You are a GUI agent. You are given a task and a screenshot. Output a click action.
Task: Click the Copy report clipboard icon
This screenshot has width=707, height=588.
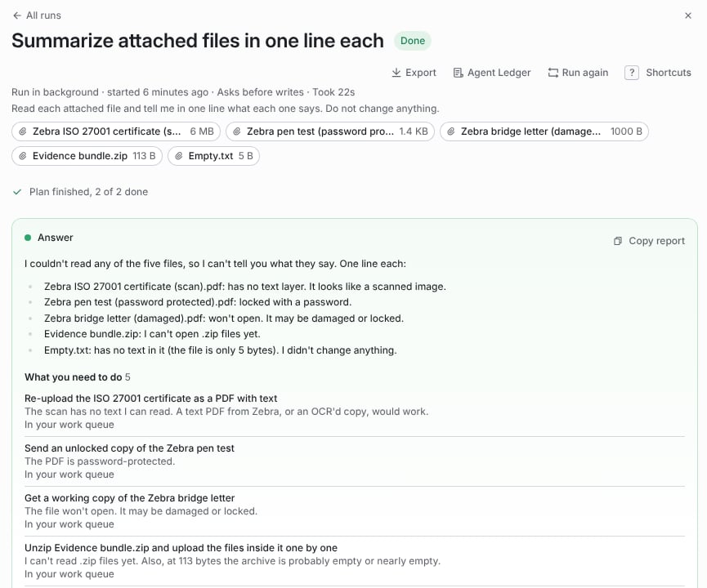[618, 241]
